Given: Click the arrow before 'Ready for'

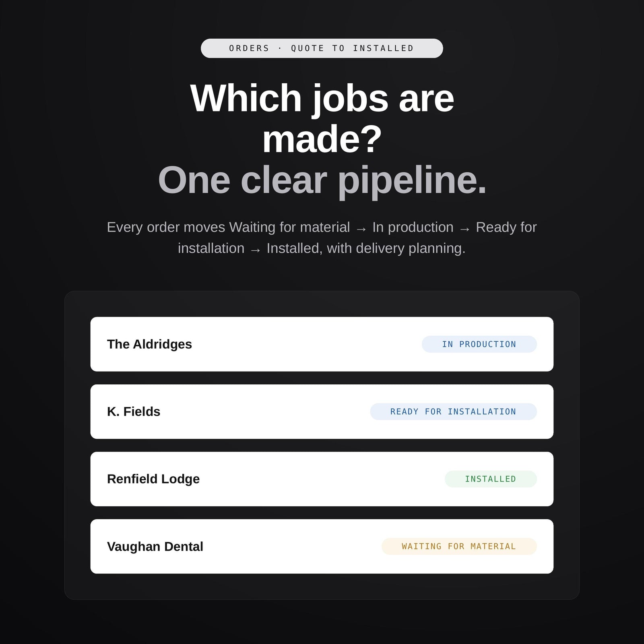Looking at the screenshot, I should coord(464,229).
